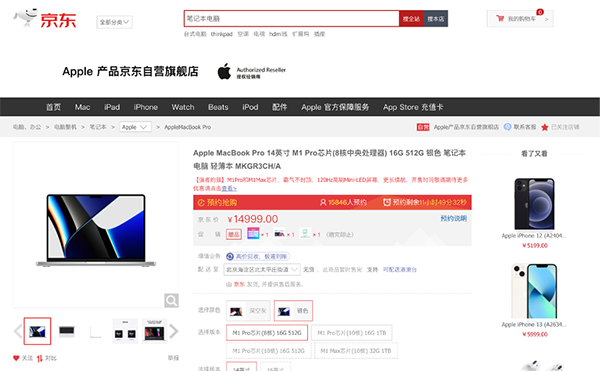
Task: Select the first selected product thumbnail
Action: click(x=37, y=331)
